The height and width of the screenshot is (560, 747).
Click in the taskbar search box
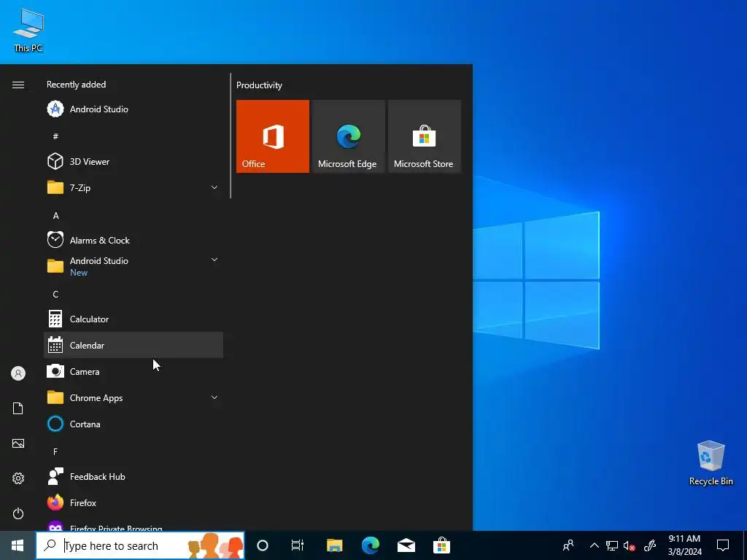(140, 545)
